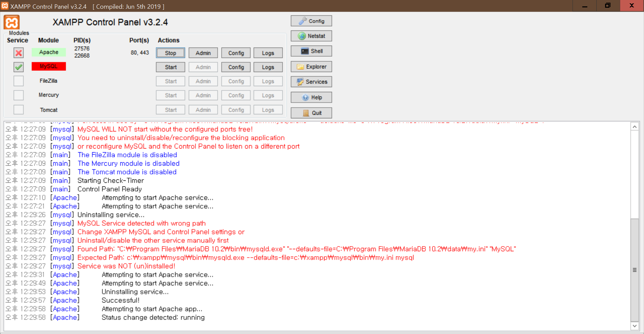Click Mercury Admin button
The image size is (644, 334).
203,95
